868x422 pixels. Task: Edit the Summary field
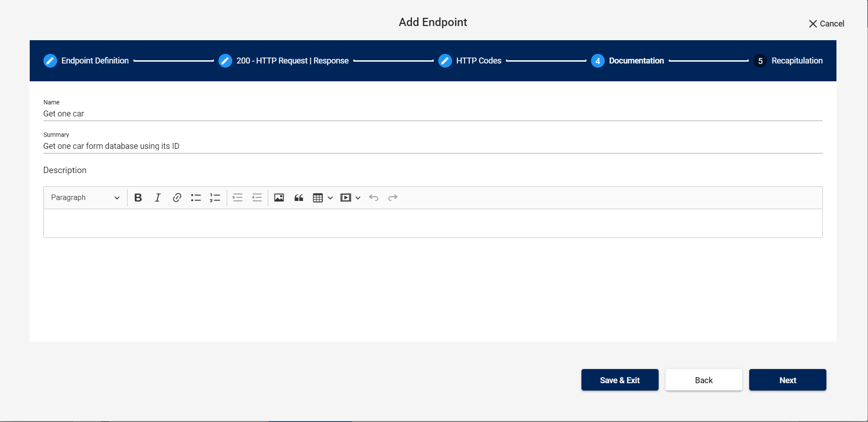click(433, 146)
